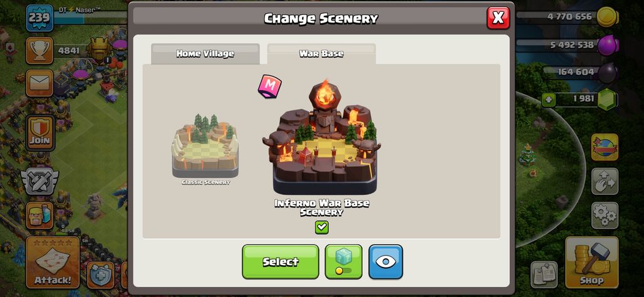Choose the Classic Scenery thumbnail
Viewport: 644px width, 297px height.
coord(205,148)
